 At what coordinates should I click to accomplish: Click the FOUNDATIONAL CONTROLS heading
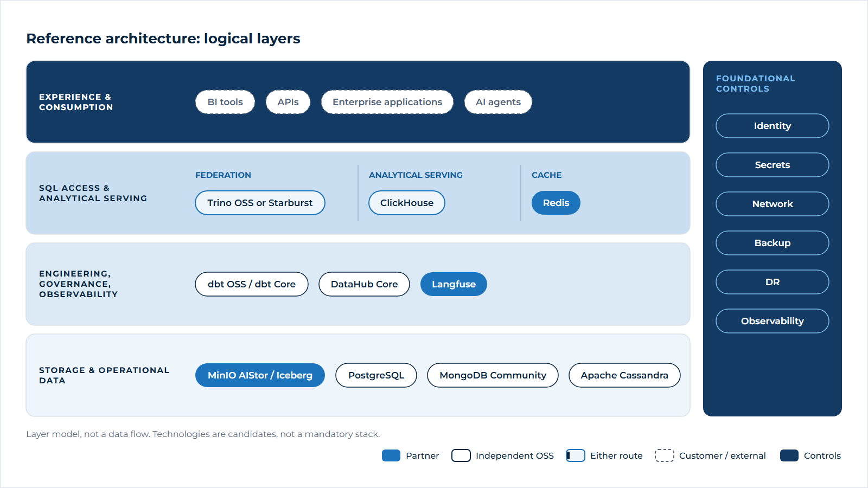coord(756,84)
